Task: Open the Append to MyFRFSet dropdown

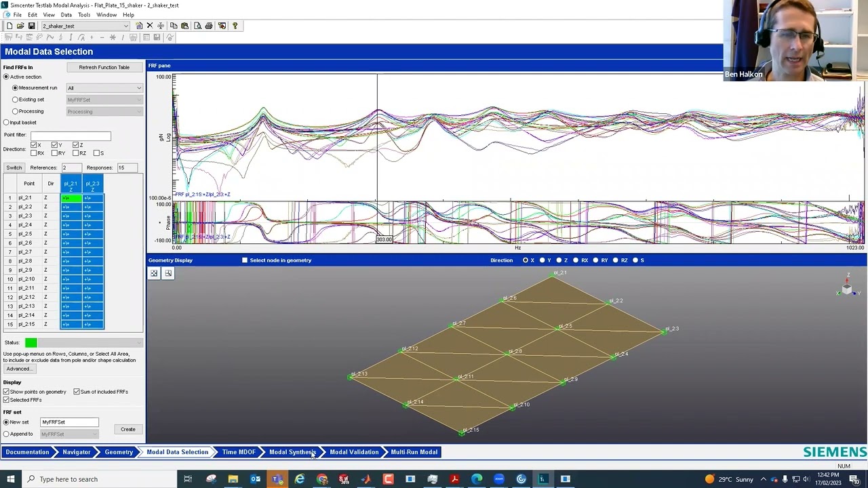Action: click(x=69, y=434)
